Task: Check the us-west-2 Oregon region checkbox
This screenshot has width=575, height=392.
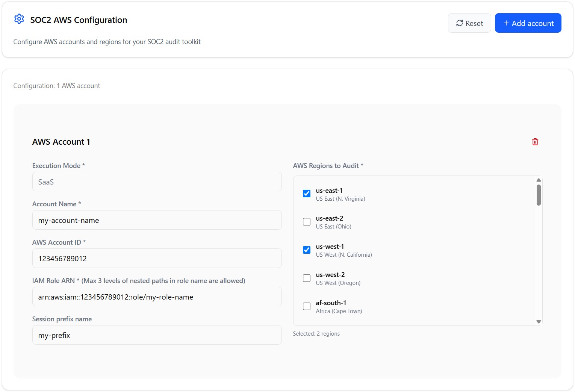Action: (307, 278)
